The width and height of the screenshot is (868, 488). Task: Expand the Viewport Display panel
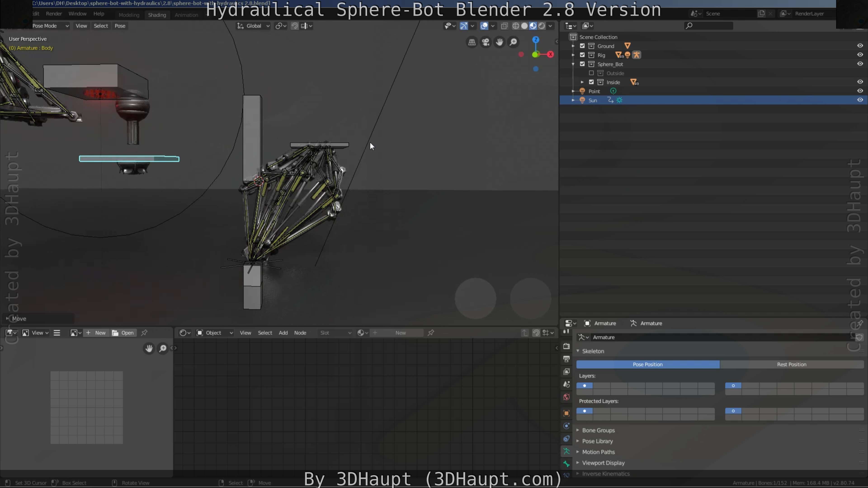point(578,463)
